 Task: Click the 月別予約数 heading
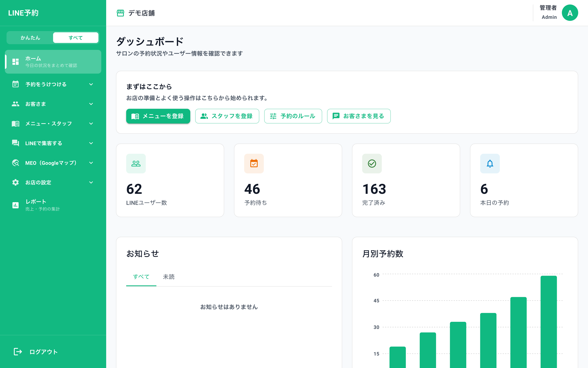coord(383,254)
